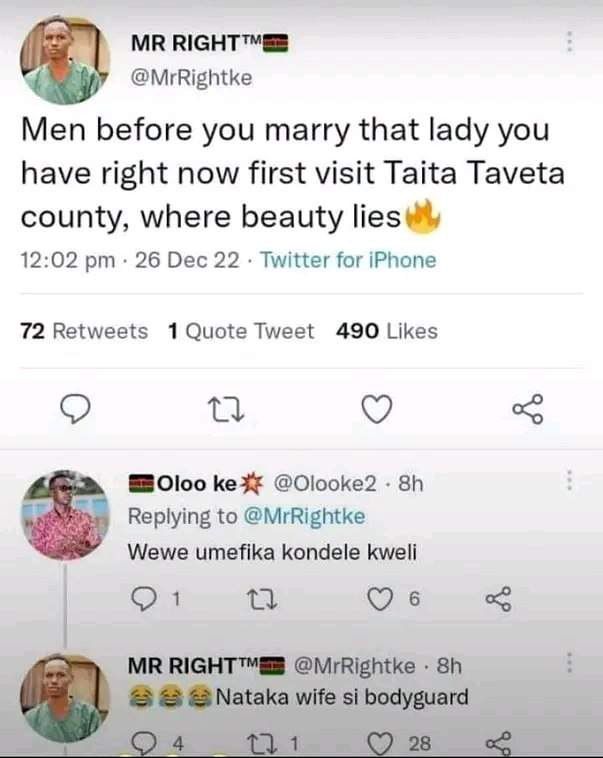Open more options on Oloo ke's reply
Image resolution: width=603 pixels, height=758 pixels.
click(x=570, y=480)
